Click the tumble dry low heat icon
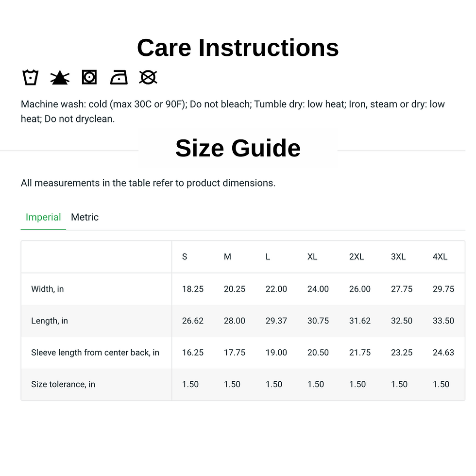 89,77
